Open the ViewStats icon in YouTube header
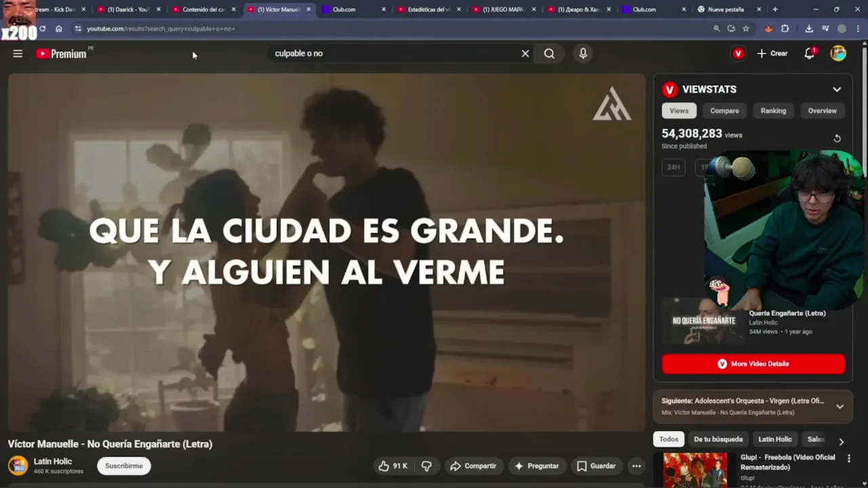Image resolution: width=868 pixels, height=488 pixels. pyautogui.click(x=738, y=54)
